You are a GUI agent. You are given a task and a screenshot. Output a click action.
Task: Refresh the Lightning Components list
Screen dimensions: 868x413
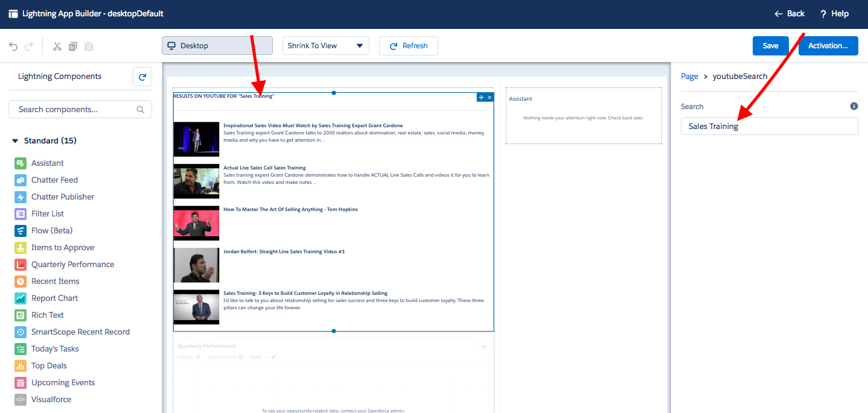click(142, 77)
